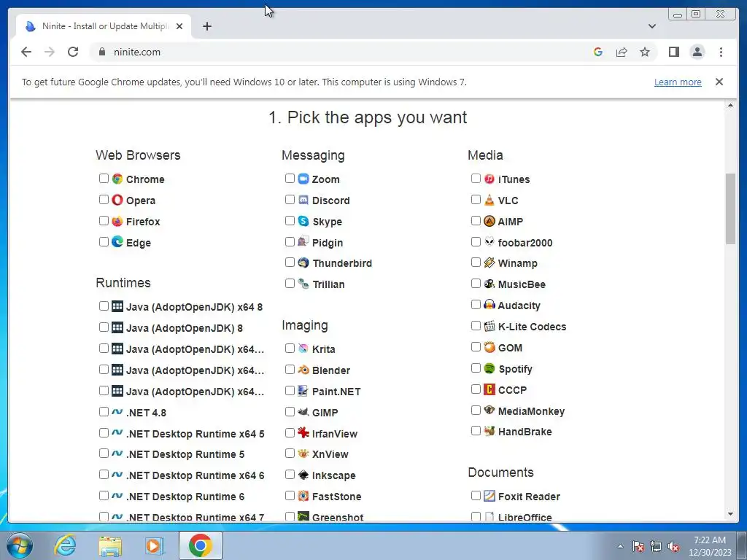Viewport: 747px width, 560px height.
Task: Click the Google icon in address bar
Action: tap(598, 52)
